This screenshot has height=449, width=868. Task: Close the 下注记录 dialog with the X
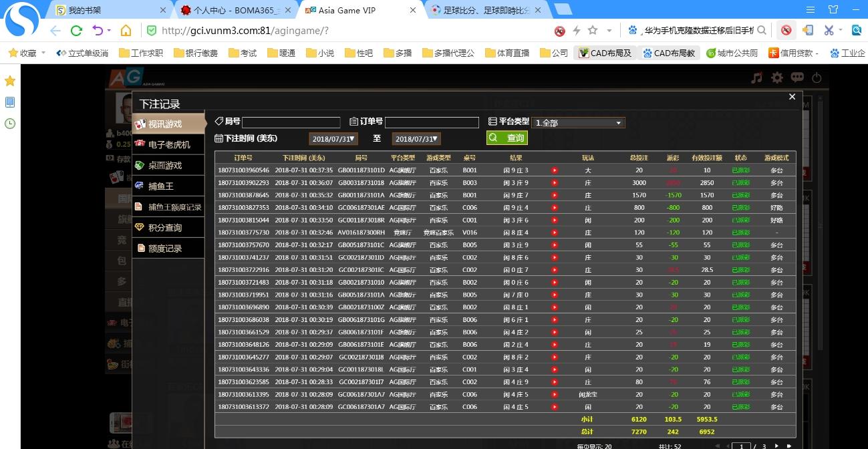point(792,97)
